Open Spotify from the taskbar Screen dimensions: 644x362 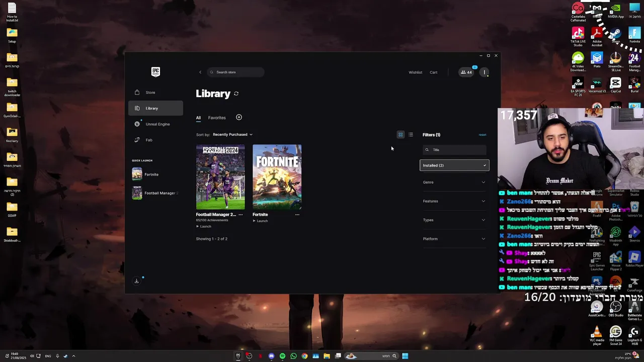point(282,356)
